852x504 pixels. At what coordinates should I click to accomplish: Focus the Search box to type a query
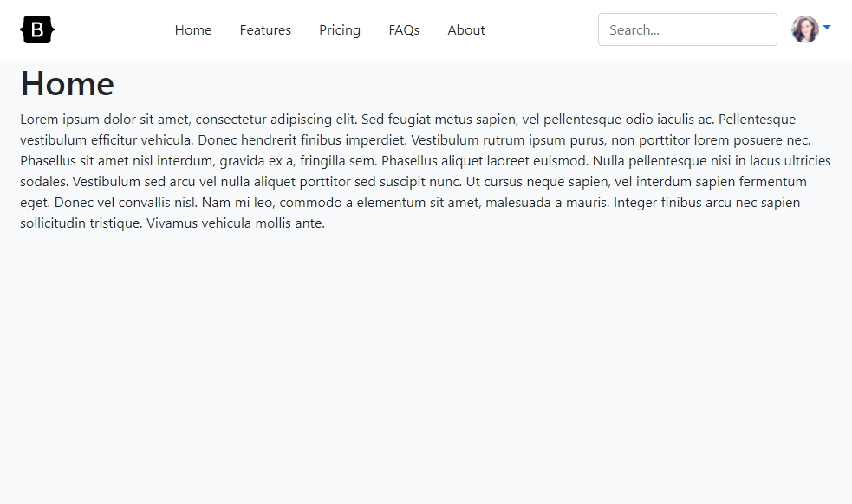(x=687, y=29)
